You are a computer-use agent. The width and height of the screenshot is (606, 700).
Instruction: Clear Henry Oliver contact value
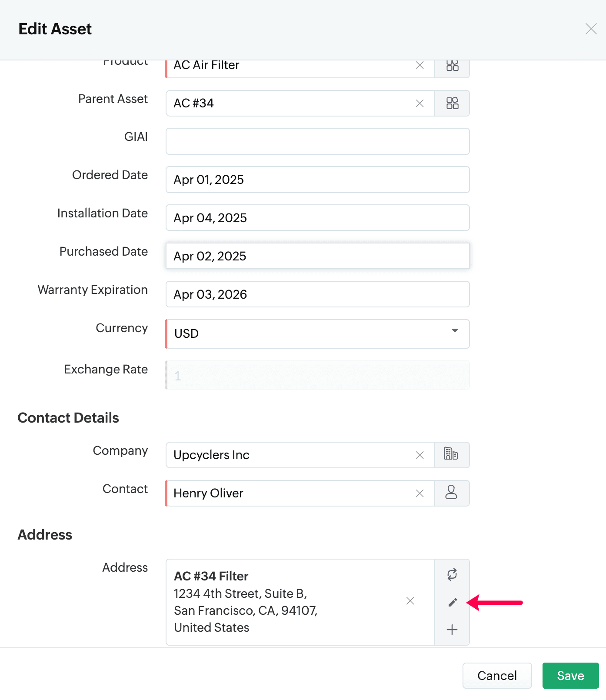click(420, 493)
